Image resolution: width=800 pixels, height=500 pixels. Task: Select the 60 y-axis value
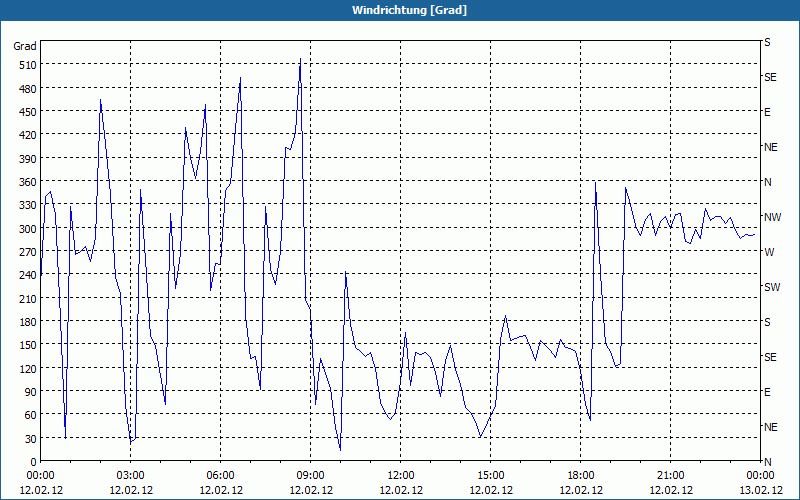31,415
